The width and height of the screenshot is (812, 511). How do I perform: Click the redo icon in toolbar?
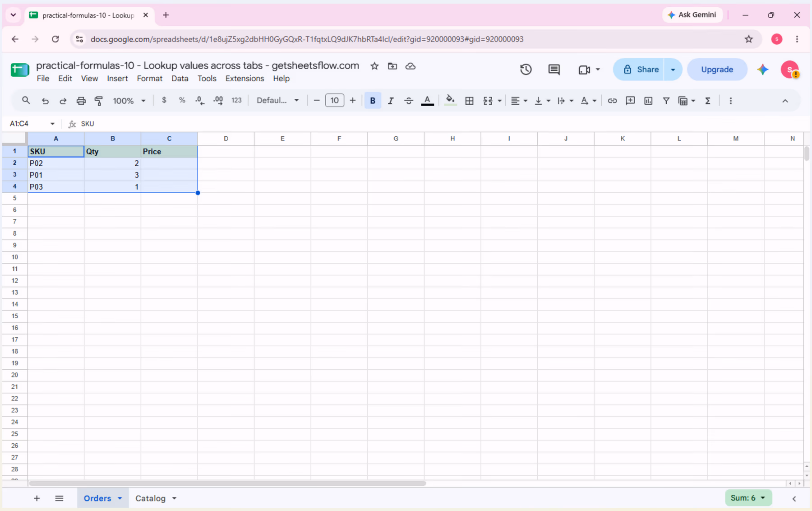point(63,101)
